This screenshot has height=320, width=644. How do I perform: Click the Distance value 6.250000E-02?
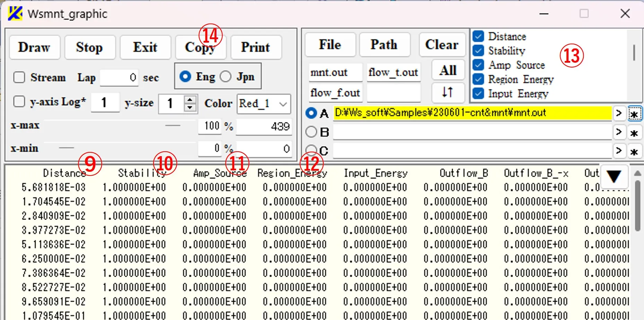tap(54, 259)
